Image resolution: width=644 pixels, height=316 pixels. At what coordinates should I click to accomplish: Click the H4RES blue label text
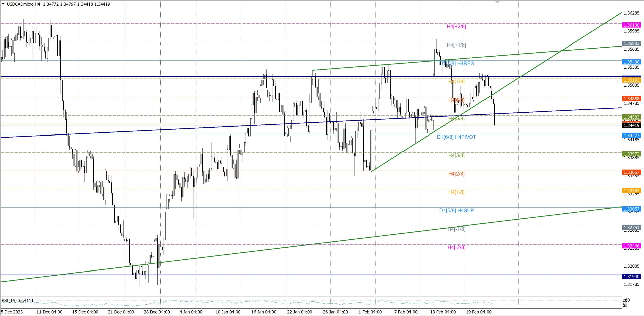coord(465,63)
